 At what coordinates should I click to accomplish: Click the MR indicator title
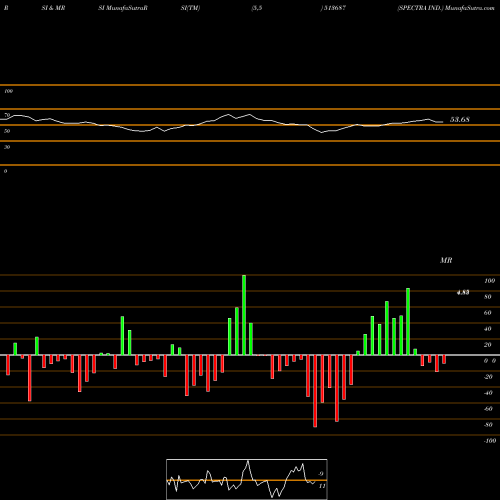pyautogui.click(x=446, y=260)
